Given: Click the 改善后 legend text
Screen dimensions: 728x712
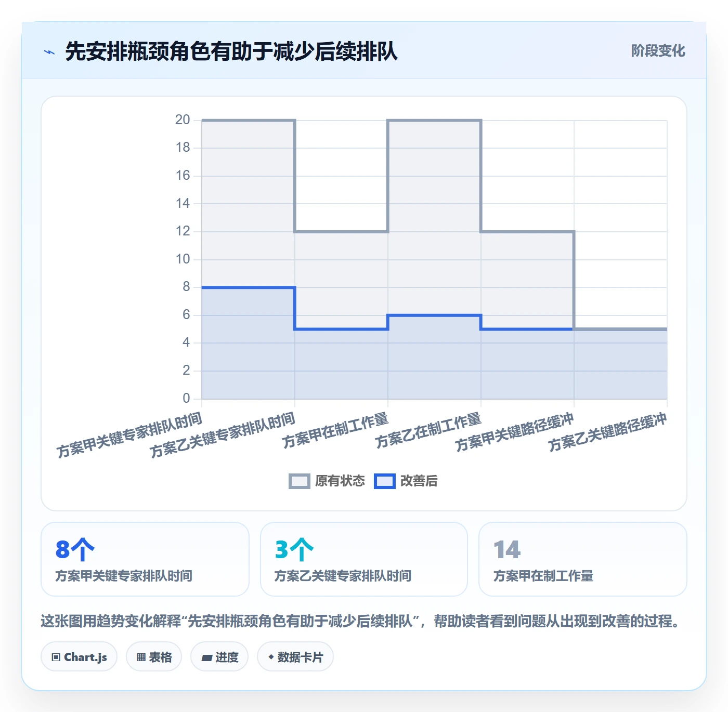Looking at the screenshot, I should click(419, 481).
